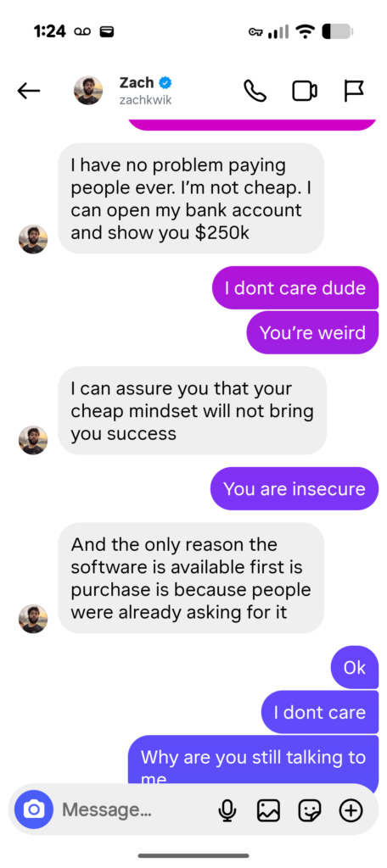Tap avatar beside cheap mindset message
This screenshot has width=387, height=868.
click(33, 440)
